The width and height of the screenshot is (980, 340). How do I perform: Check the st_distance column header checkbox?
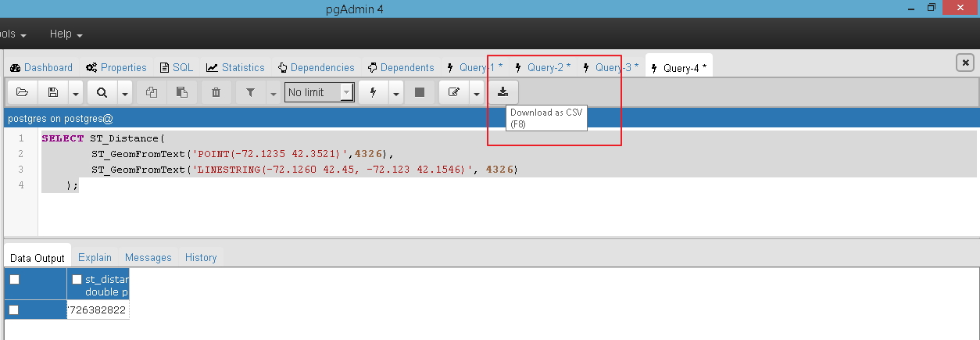pos(77,279)
